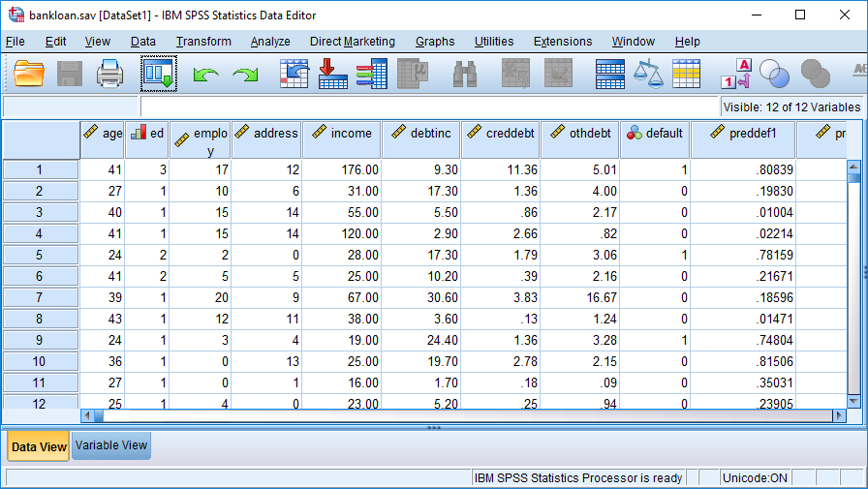Open the Transform menu
868x489 pixels.
pos(203,42)
